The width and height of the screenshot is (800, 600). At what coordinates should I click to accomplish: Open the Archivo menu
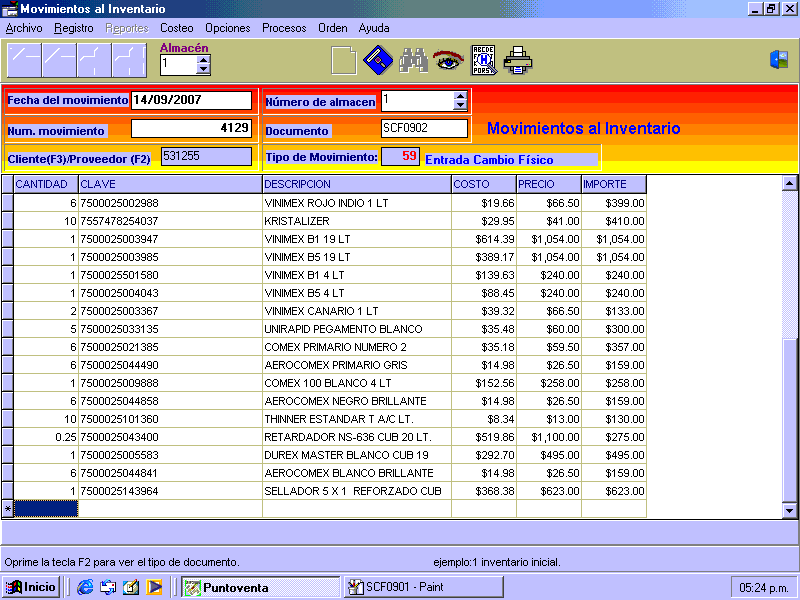click(24, 28)
